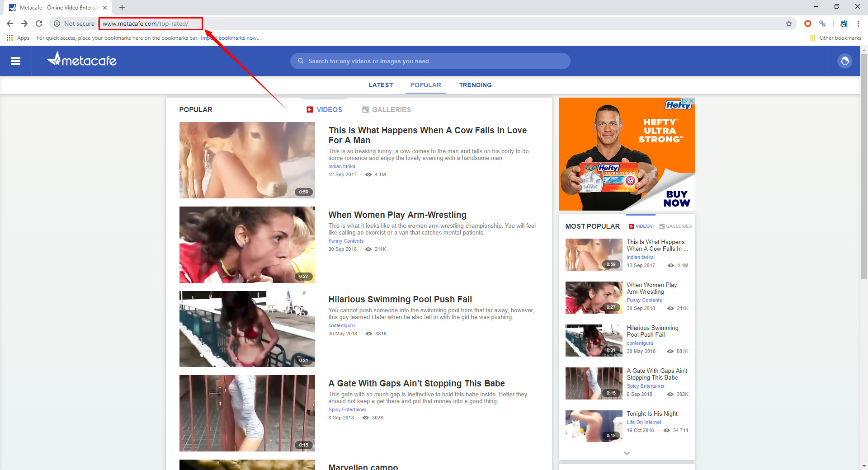This screenshot has height=470, width=868.
Task: Open the Tonight Is His Night title link
Action: (652, 414)
